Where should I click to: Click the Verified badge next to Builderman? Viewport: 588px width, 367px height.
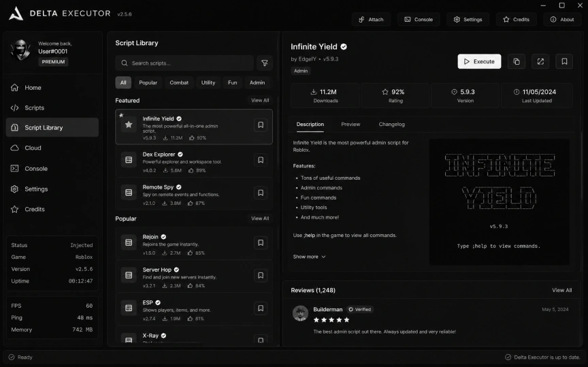(359, 310)
